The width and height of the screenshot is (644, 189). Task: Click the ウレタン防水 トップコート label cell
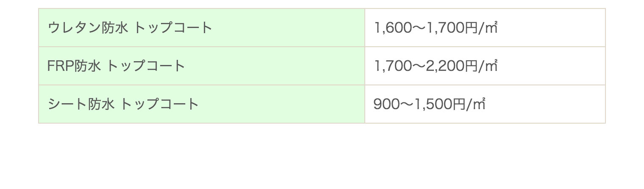202,28
